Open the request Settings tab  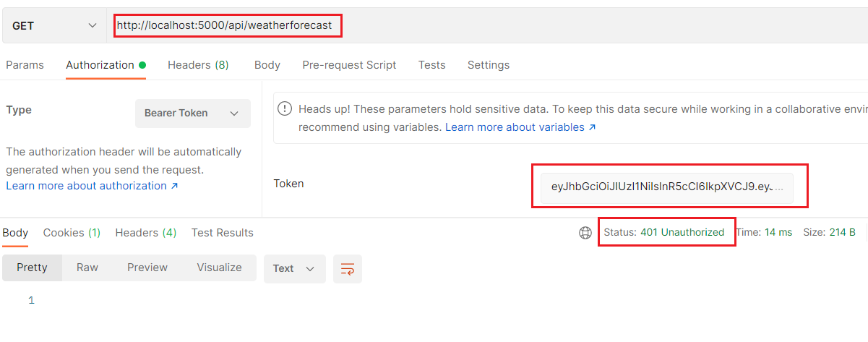(489, 65)
